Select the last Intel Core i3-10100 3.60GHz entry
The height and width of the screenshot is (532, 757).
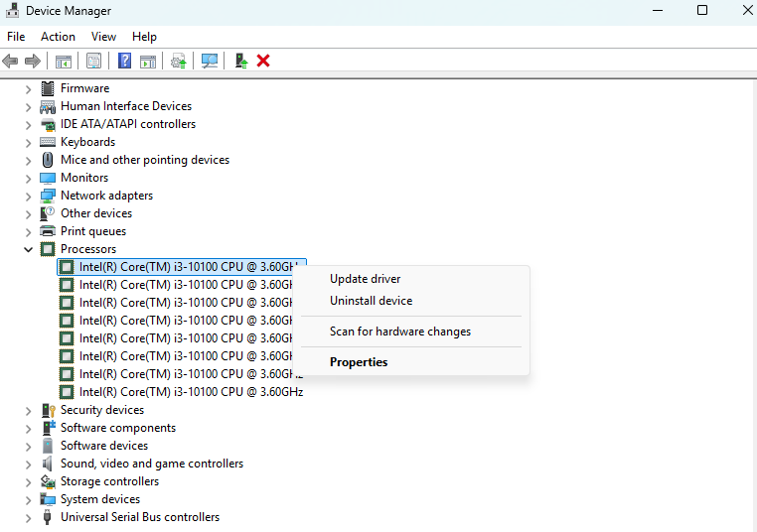click(191, 392)
